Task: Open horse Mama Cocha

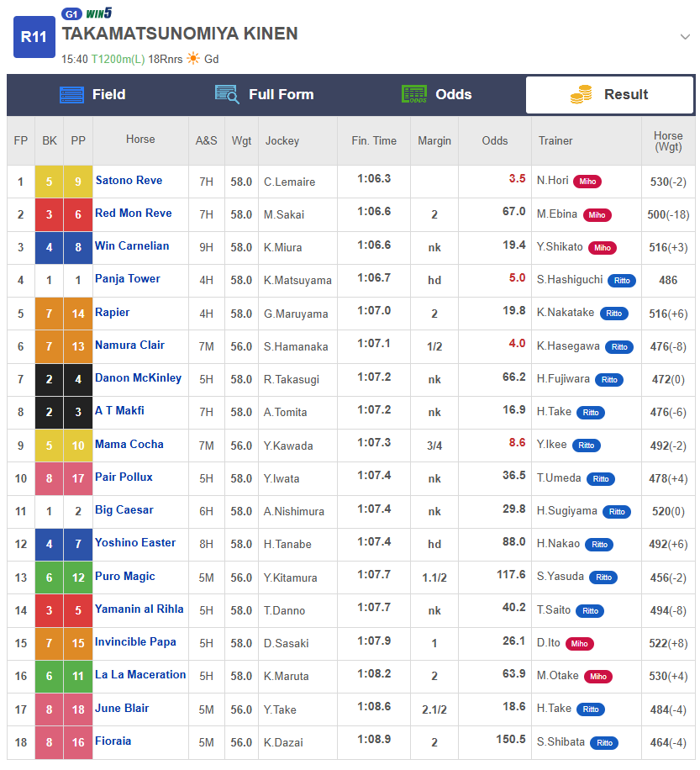Action: 129,445
